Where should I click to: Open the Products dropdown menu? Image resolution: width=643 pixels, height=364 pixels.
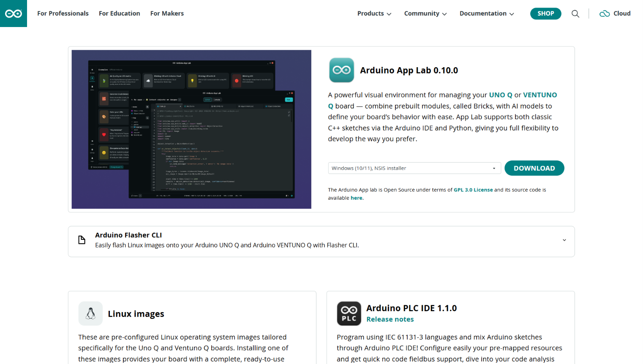coord(374,14)
